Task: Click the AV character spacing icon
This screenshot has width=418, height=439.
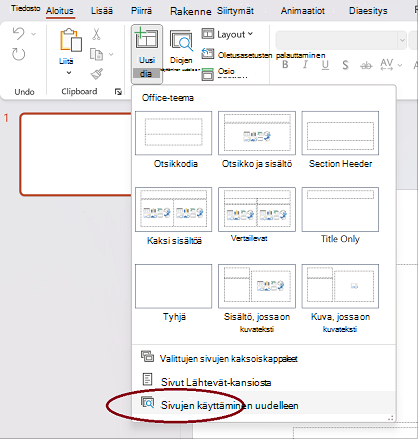Action: pos(387,64)
